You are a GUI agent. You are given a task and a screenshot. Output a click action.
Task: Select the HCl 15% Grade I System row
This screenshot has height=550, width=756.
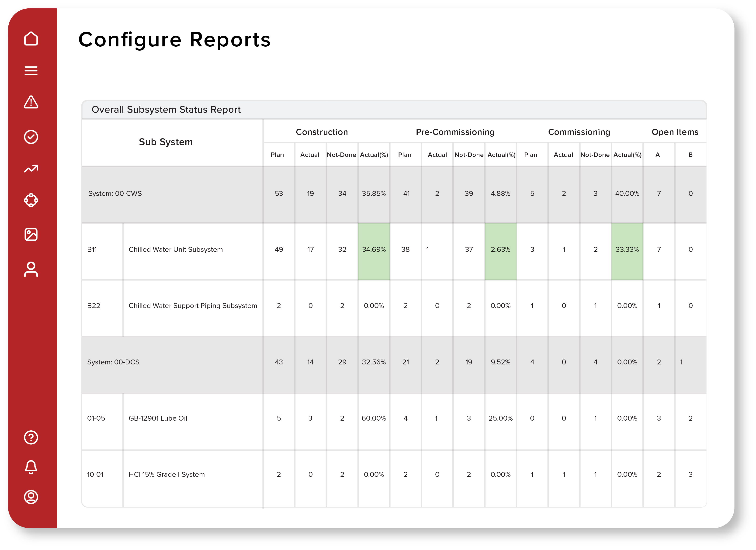[167, 474]
